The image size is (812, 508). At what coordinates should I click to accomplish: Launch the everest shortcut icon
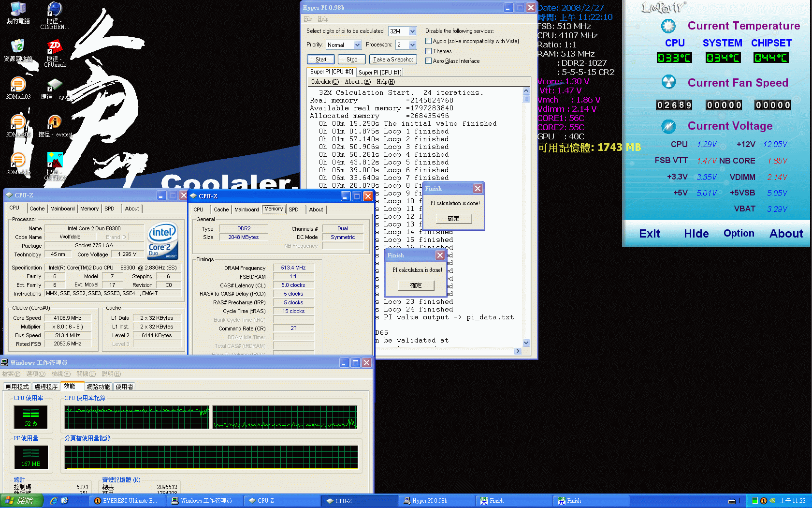tap(54, 122)
